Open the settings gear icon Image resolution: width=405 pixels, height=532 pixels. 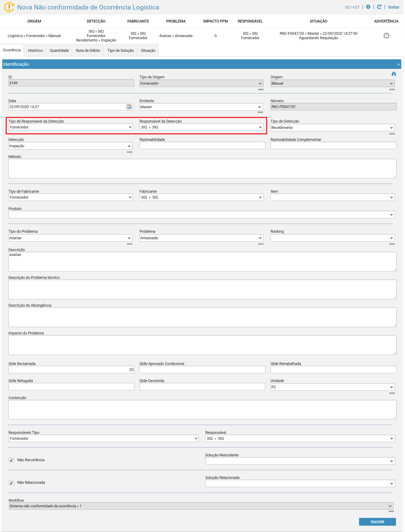point(368,7)
